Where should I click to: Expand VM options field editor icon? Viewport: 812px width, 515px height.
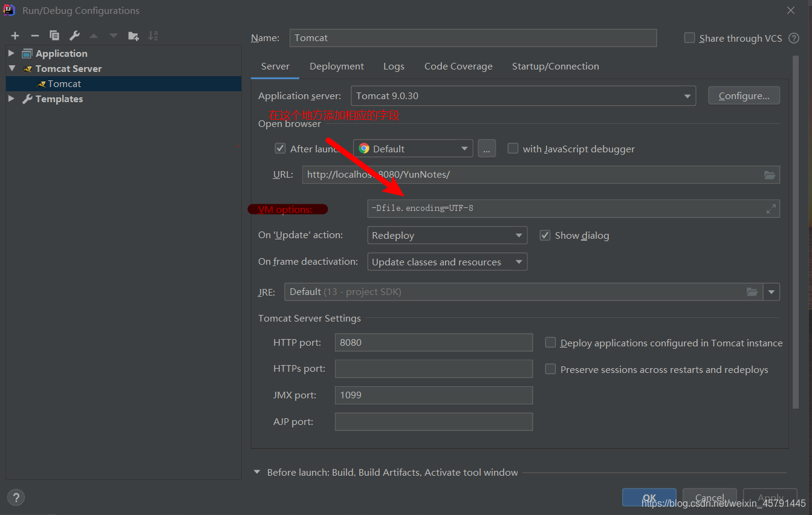(x=771, y=209)
